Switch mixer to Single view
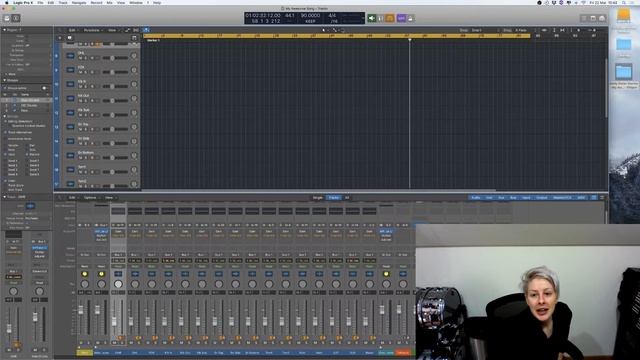 pyautogui.click(x=318, y=198)
